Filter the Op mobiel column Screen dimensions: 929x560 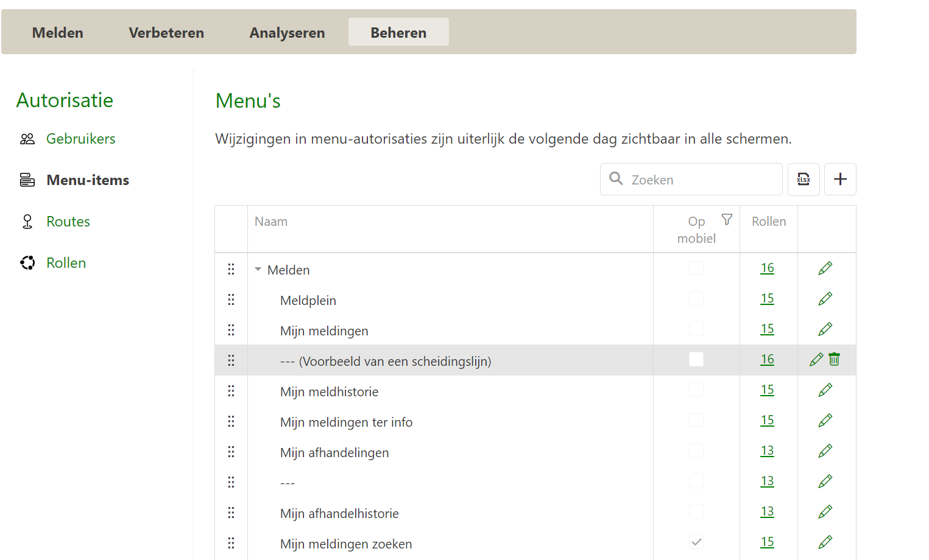727,220
